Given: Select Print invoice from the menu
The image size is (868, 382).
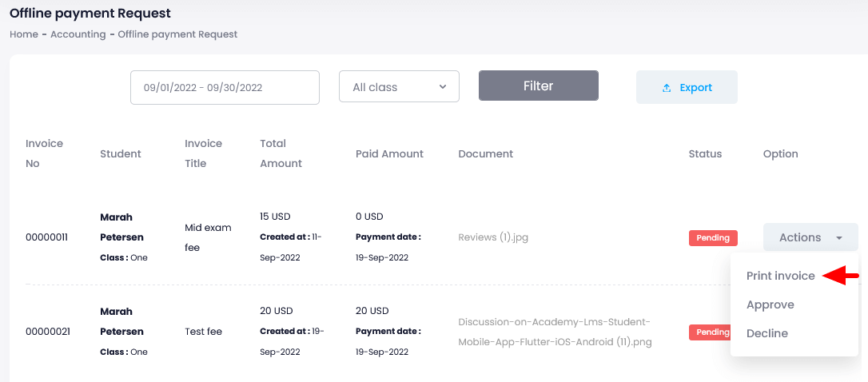Looking at the screenshot, I should tap(780, 276).
